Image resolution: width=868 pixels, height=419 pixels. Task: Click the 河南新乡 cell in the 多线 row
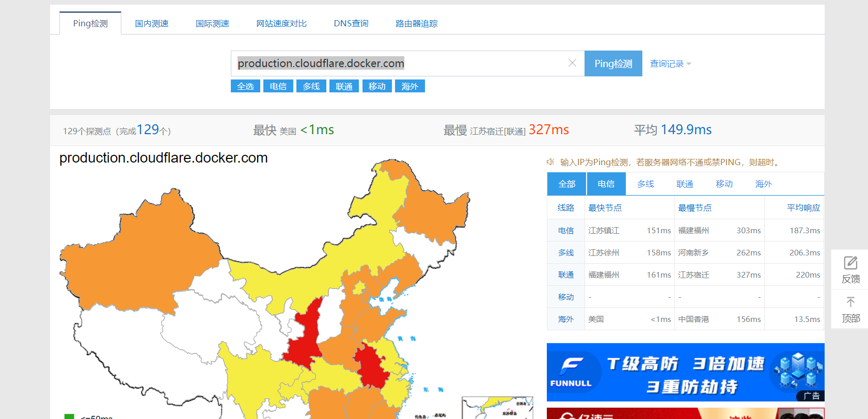pos(693,253)
